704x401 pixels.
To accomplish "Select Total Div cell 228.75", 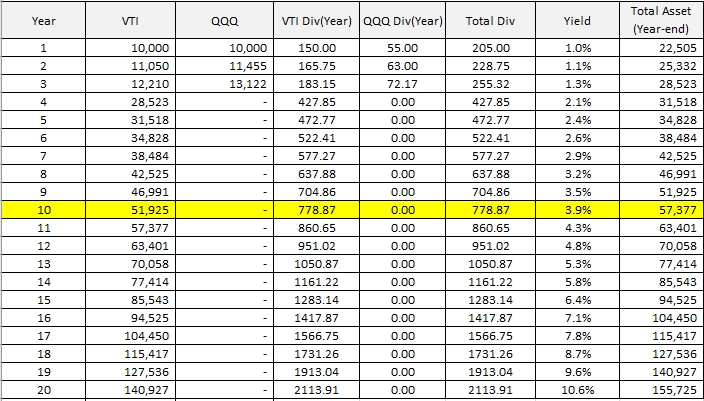I will [x=490, y=66].
